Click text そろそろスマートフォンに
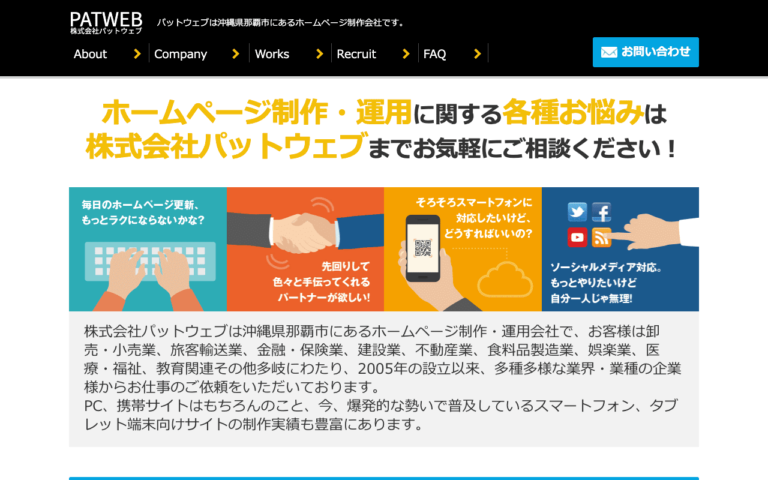Viewport: 768px width, 480px height. 474,202
